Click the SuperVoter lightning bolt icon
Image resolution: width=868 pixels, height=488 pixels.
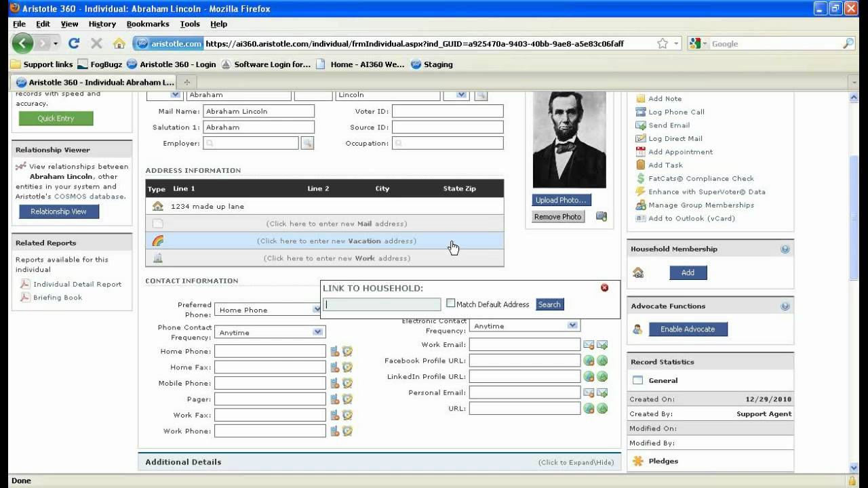coord(640,192)
